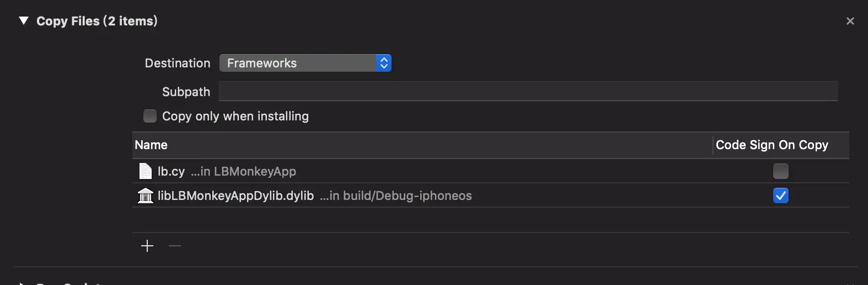Enable Copy only when installing checkbox
Image resolution: width=868 pixels, height=285 pixels.
[x=150, y=116]
